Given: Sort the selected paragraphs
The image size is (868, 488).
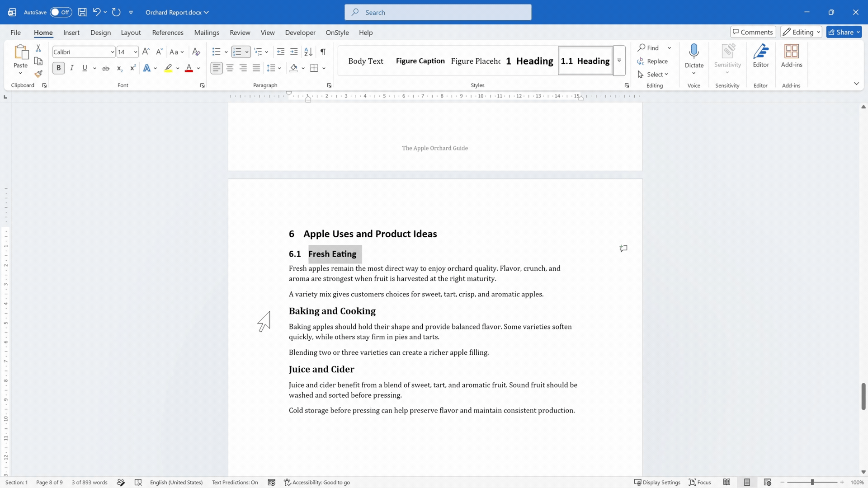Looking at the screenshot, I should [x=308, y=52].
